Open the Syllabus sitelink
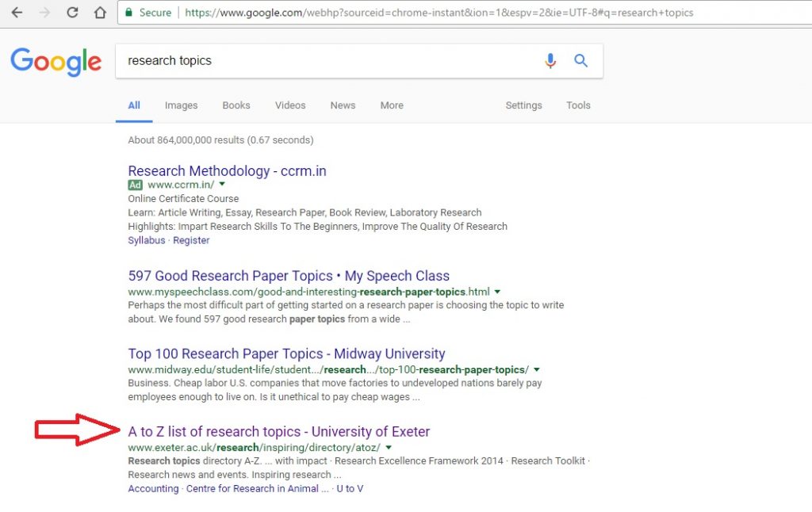This screenshot has width=812, height=512. tap(147, 240)
